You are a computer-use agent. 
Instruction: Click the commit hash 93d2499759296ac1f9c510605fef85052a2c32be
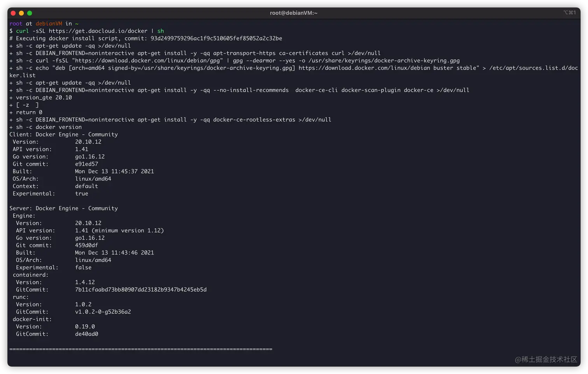coord(216,38)
